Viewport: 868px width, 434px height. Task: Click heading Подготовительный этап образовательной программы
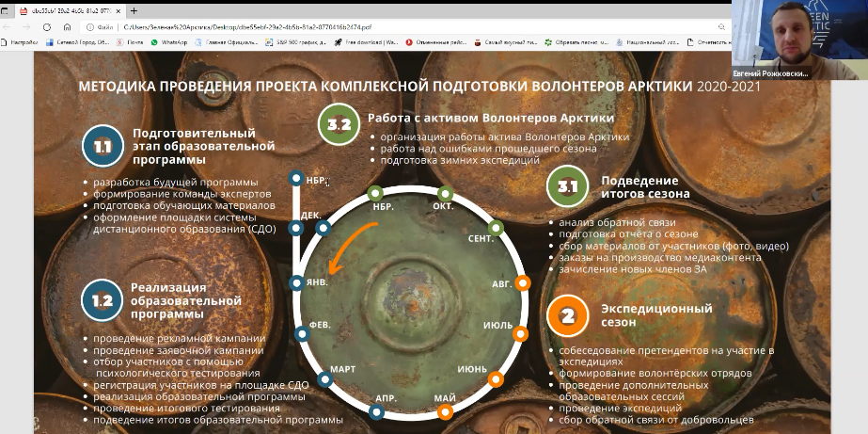pyautogui.click(x=204, y=146)
